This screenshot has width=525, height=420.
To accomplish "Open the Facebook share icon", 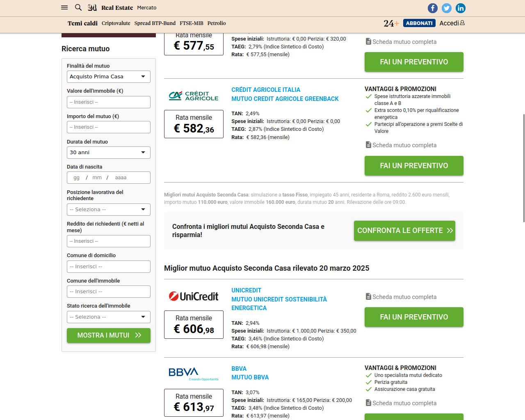I will click(433, 8).
